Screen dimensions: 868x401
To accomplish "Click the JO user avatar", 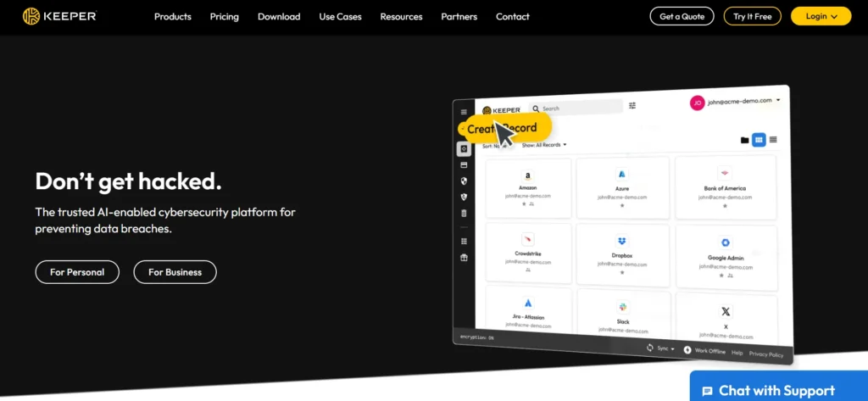I will point(697,103).
